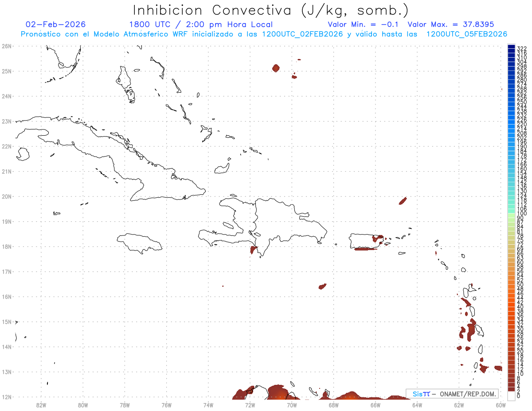532x411 pixels.
Task: Click the "26N" latitude label
Action: point(6,46)
